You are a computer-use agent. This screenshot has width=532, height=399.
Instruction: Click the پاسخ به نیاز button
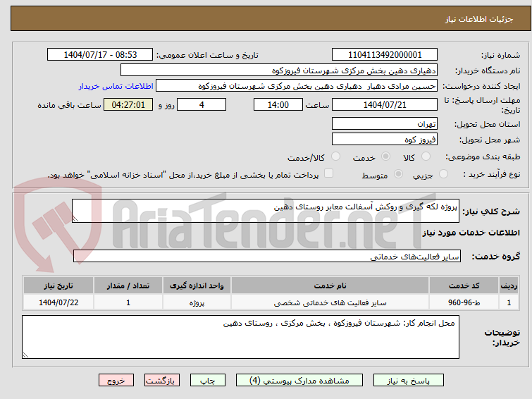tap(408, 381)
